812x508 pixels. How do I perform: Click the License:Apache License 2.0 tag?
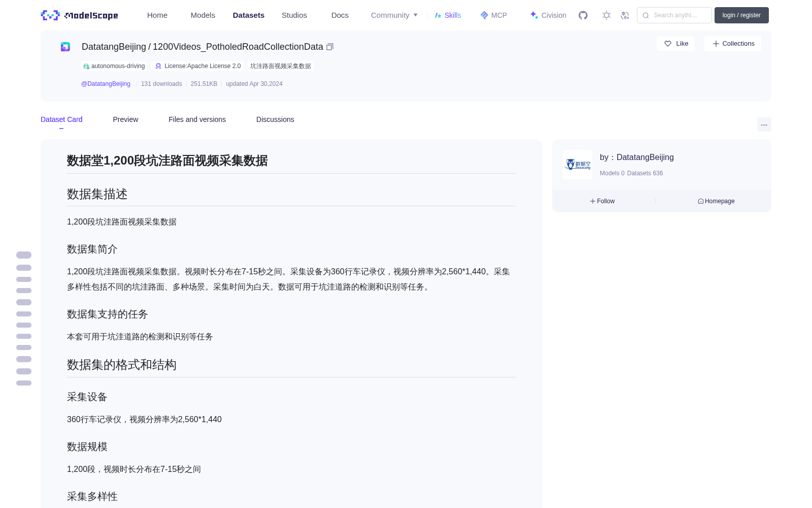[x=198, y=66]
